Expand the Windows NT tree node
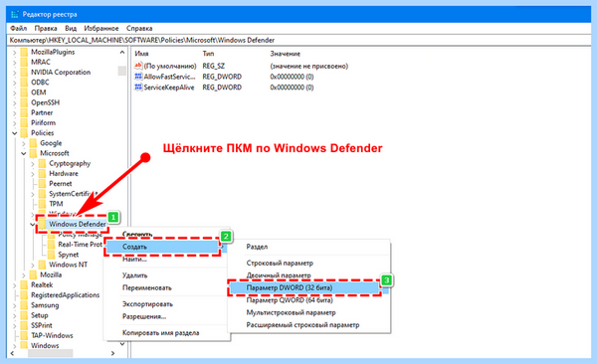 pyautogui.click(x=33, y=265)
